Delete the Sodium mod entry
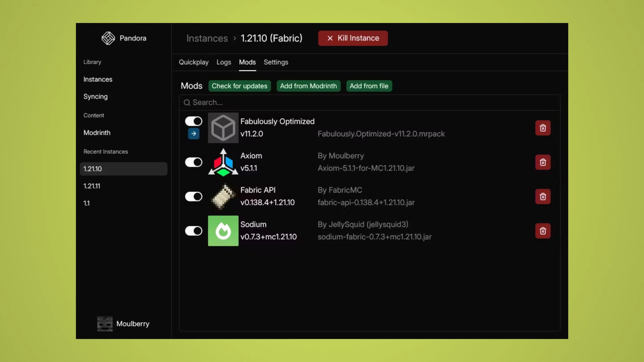Viewport: 644px width, 362px height. (x=542, y=231)
